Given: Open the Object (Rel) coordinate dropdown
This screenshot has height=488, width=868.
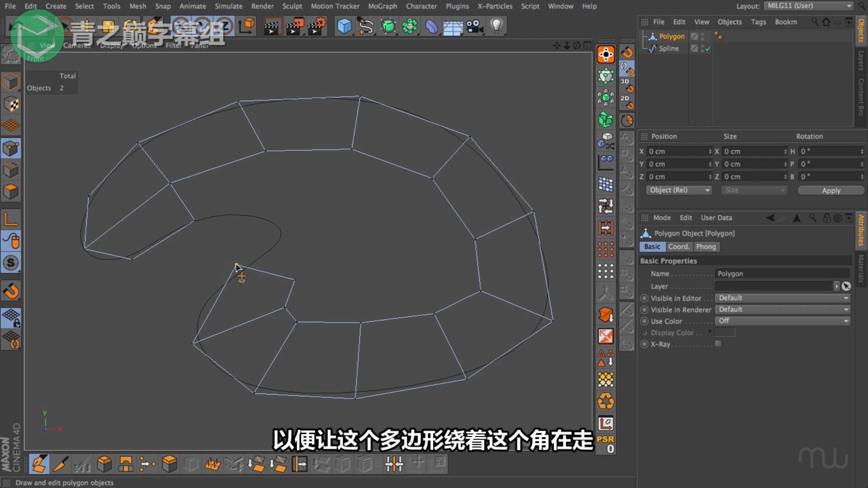Looking at the screenshot, I should point(679,190).
